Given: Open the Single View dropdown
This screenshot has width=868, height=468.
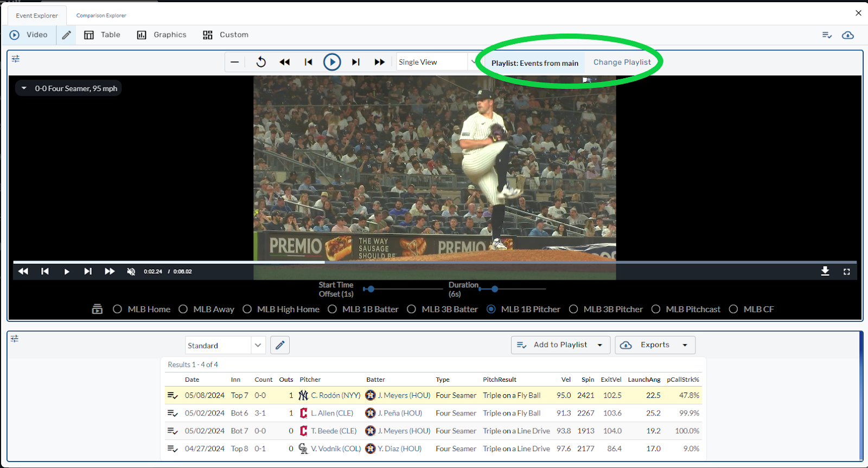Looking at the screenshot, I should [436, 62].
